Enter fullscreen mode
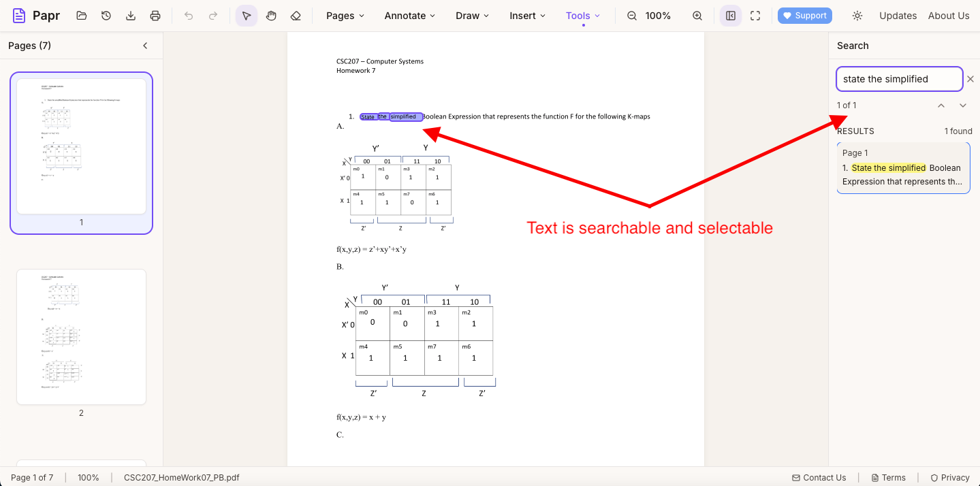The height and width of the screenshot is (486, 980). (755, 15)
